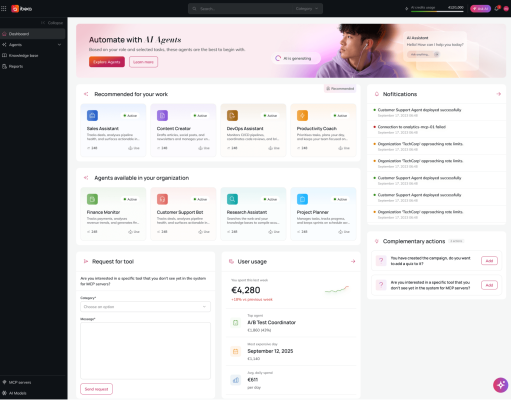Collapse the sidebar

[52, 23]
